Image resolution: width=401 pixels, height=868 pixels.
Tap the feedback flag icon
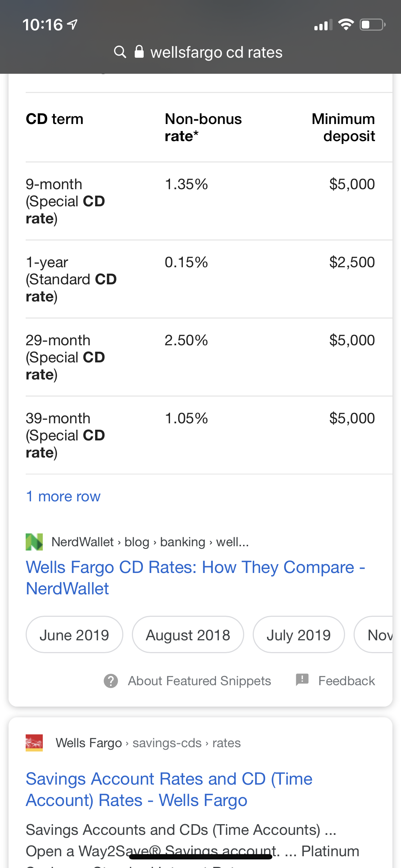coord(302,680)
